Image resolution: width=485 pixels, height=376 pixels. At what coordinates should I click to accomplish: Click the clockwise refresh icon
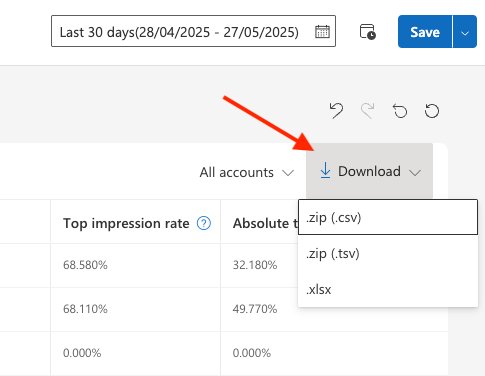click(x=432, y=111)
